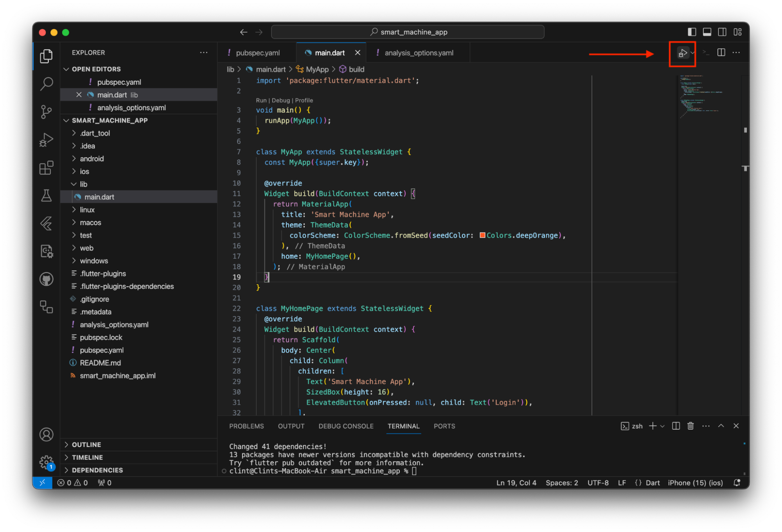Open the Search view in the activity bar
This screenshot has height=532, width=782.
(47, 84)
